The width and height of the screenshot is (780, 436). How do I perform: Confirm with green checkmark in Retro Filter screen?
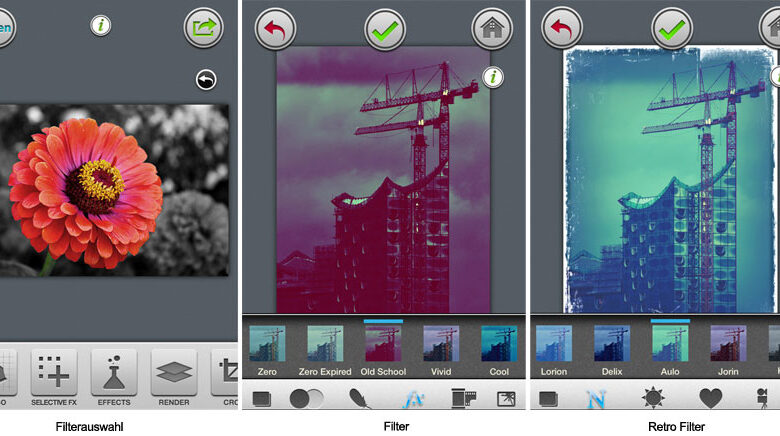click(672, 29)
